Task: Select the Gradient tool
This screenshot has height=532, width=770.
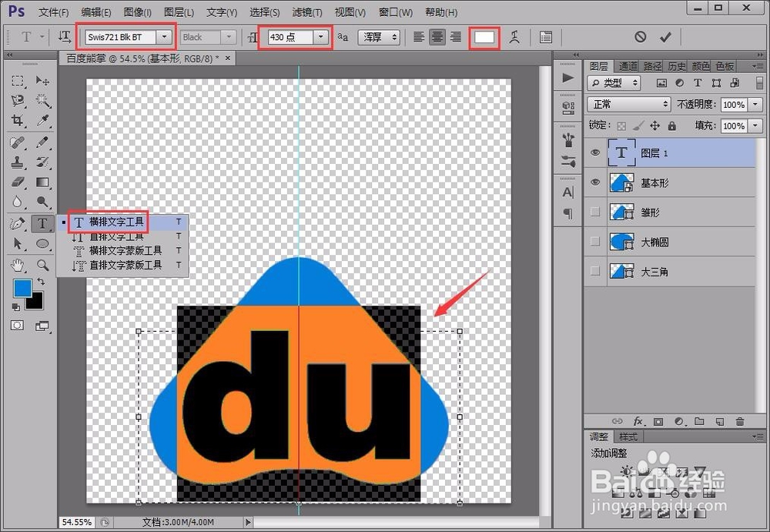Action: click(42, 182)
